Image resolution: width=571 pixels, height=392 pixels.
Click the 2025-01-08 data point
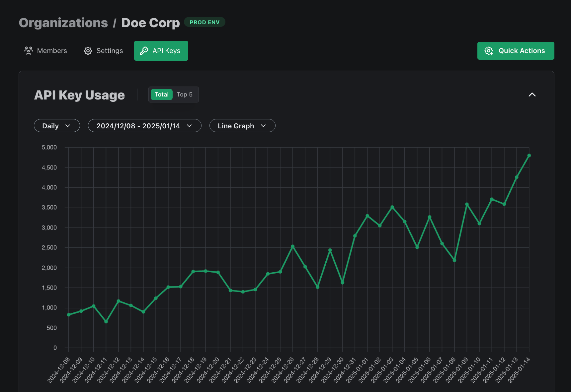454,260
